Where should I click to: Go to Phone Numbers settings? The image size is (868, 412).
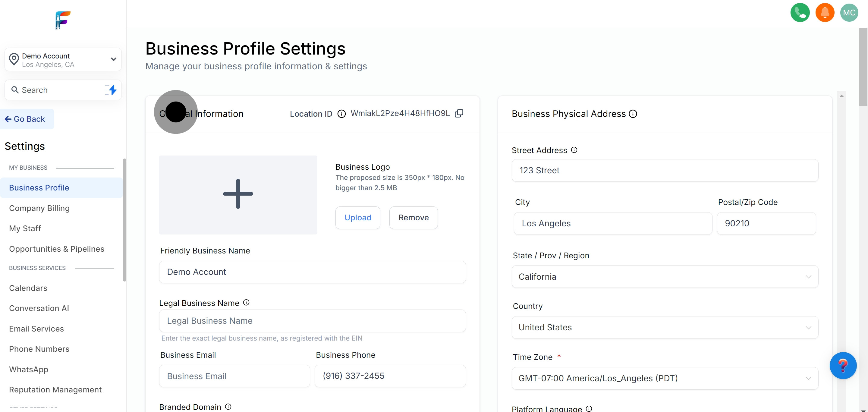[x=39, y=349]
